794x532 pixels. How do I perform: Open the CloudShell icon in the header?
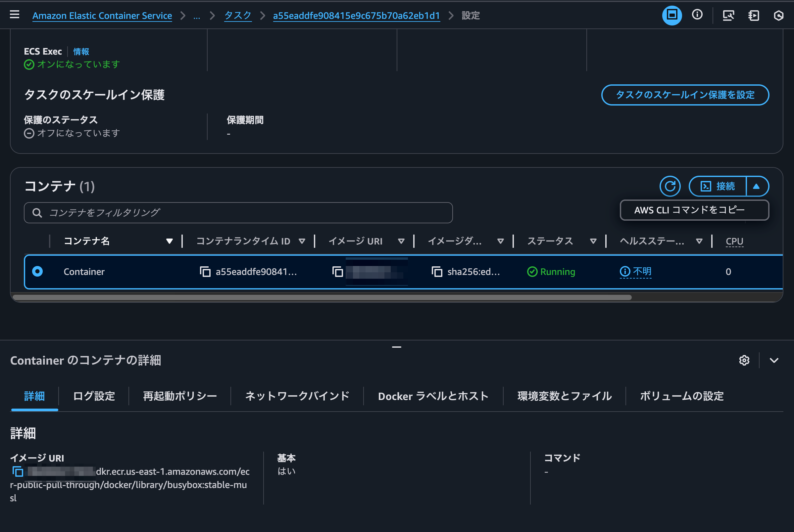(672, 15)
